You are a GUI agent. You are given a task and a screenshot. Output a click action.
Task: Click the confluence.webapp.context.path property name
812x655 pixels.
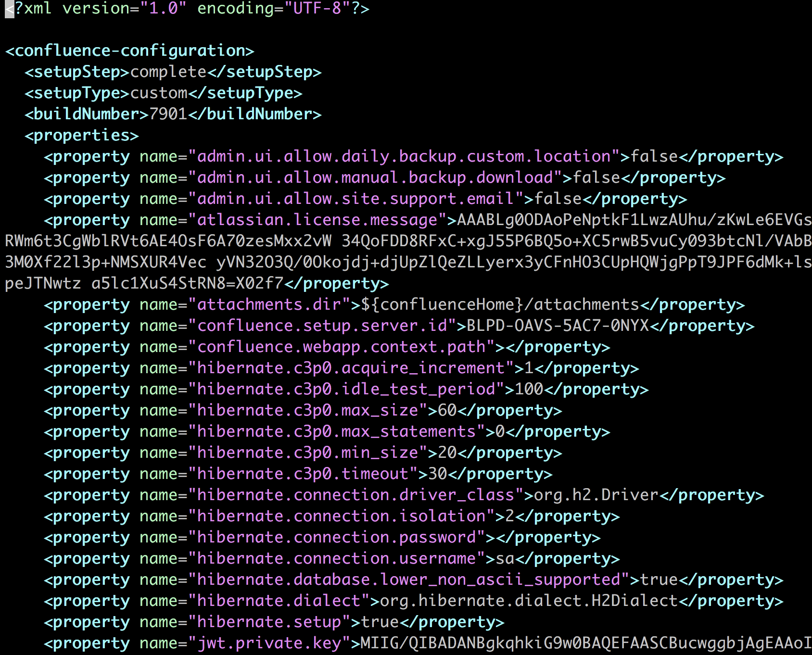coord(341,347)
